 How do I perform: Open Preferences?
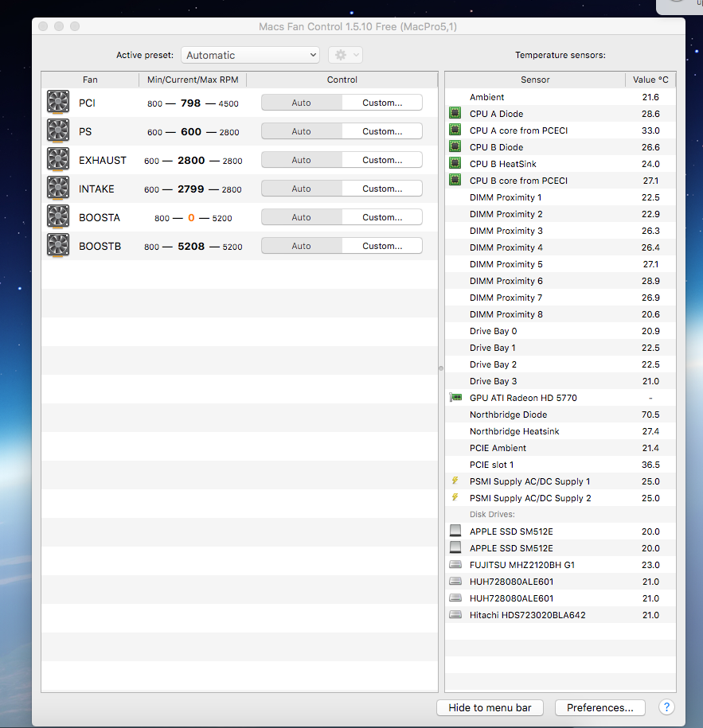tap(600, 707)
